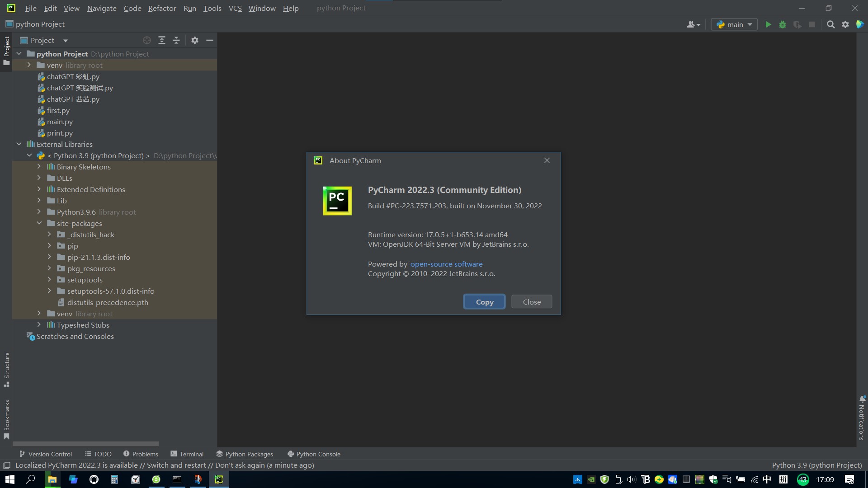
Task: Expand Binary Skeletons node
Action: 39,167
